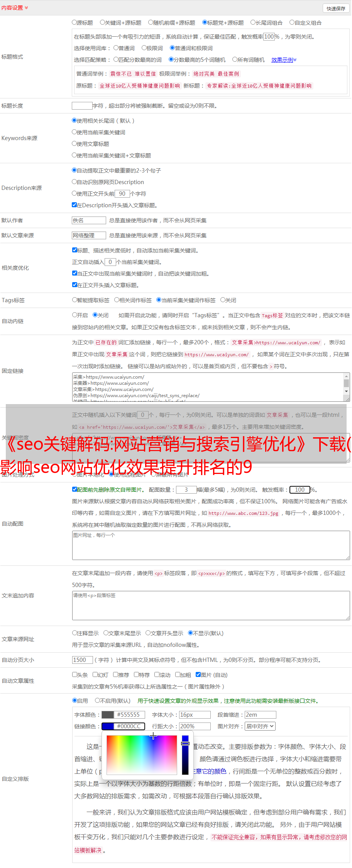Select 随机前缀+源标题 title format option
Viewport: 352px width, 868px height.
point(151,22)
